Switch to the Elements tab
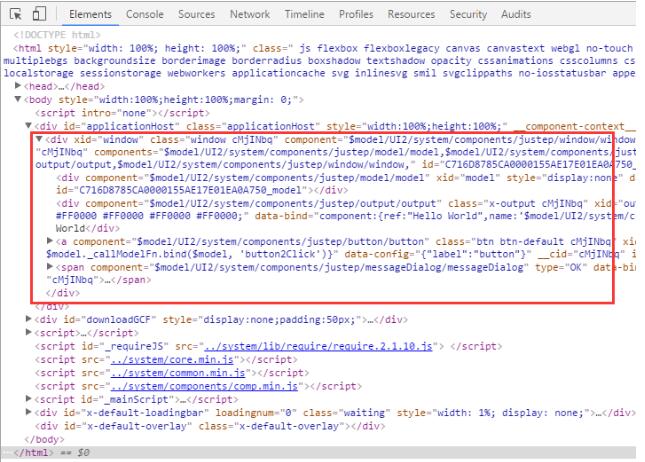This screenshot has height=462, width=645. coord(90,14)
